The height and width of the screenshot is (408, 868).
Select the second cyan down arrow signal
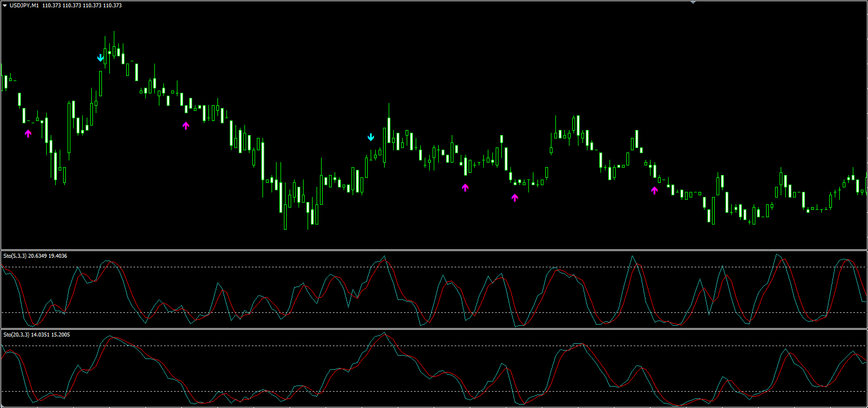[x=371, y=137]
